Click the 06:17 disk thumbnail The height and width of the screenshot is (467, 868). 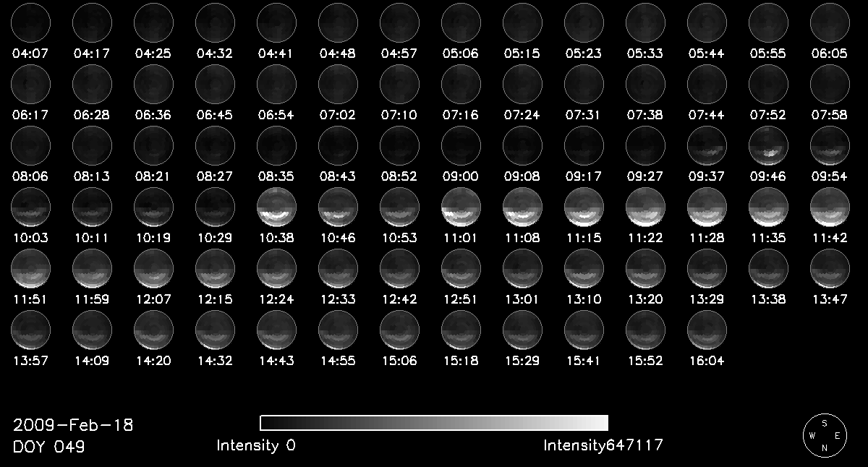(x=30, y=84)
